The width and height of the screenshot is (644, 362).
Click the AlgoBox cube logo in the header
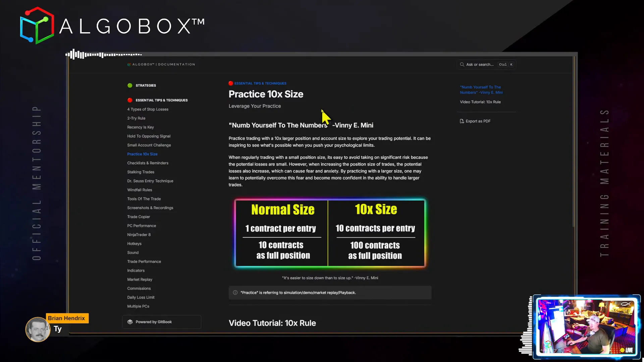tap(37, 25)
